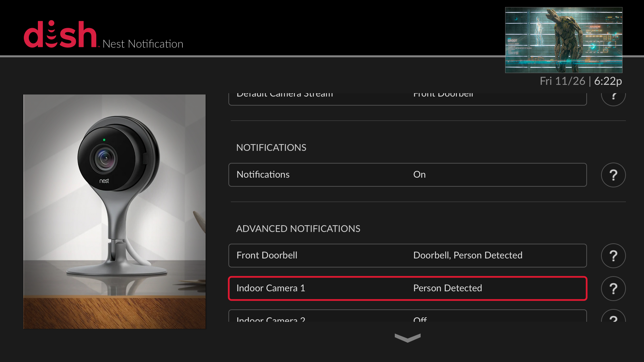644x362 pixels.
Task: Click the 'Fri 11/26' date text
Action: point(562,81)
